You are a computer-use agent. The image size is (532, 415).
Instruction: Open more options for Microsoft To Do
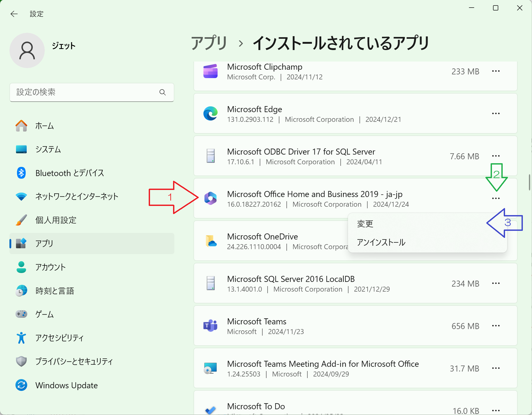click(x=496, y=410)
